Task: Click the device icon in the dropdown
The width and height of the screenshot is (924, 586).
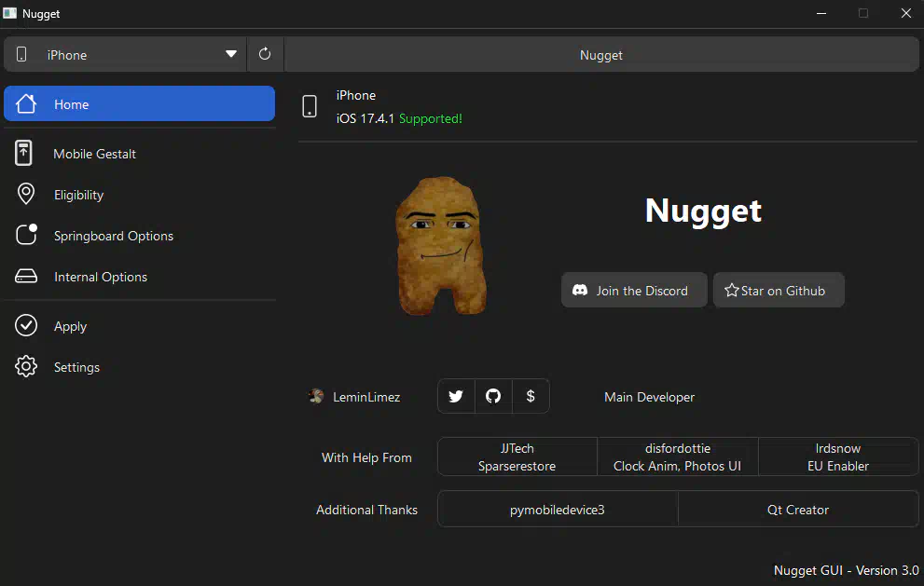Action: (21, 54)
